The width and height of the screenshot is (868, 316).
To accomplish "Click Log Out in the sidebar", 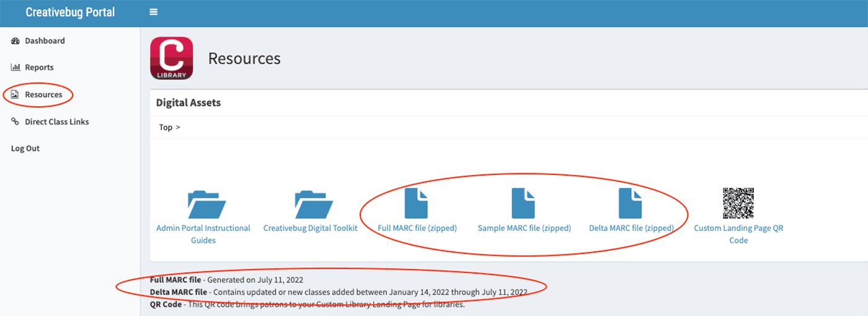I will pos(25,149).
